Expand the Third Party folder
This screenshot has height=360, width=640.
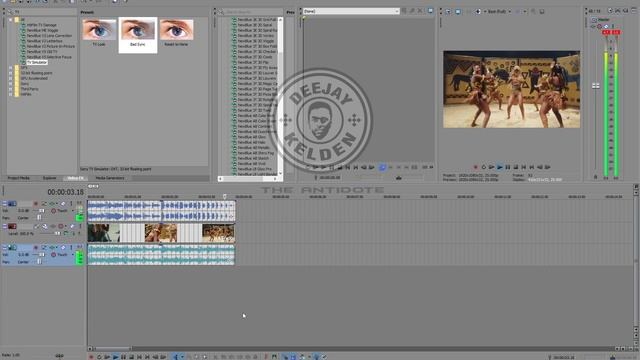11,89
